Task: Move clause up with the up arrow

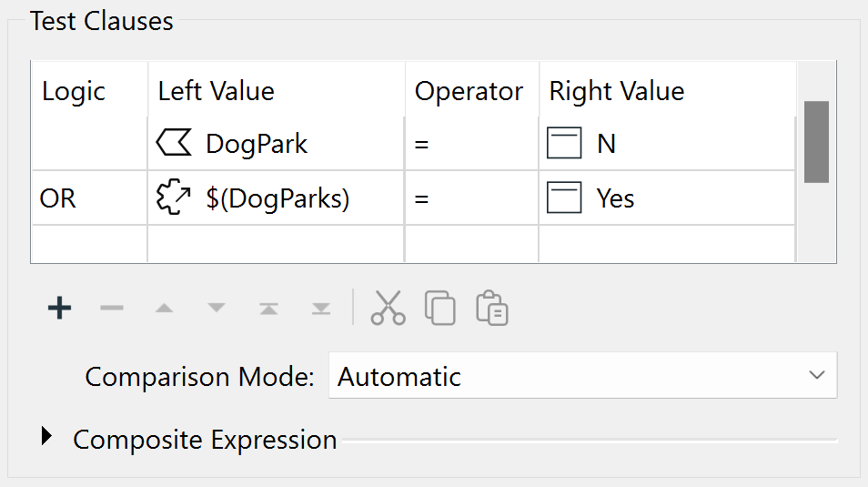Action: pos(164,308)
